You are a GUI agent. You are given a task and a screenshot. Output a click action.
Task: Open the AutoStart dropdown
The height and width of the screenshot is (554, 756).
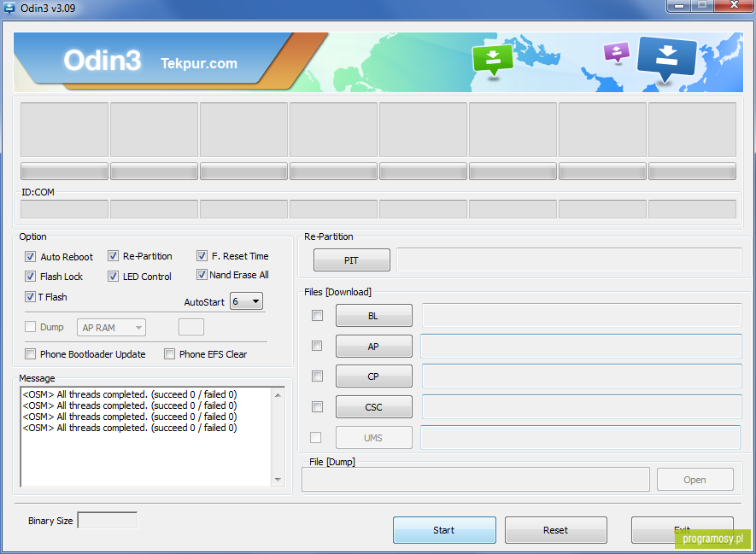coord(246,301)
